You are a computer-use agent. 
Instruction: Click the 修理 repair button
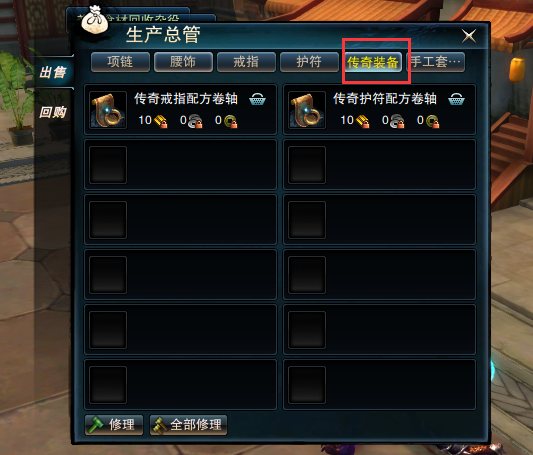(x=114, y=425)
